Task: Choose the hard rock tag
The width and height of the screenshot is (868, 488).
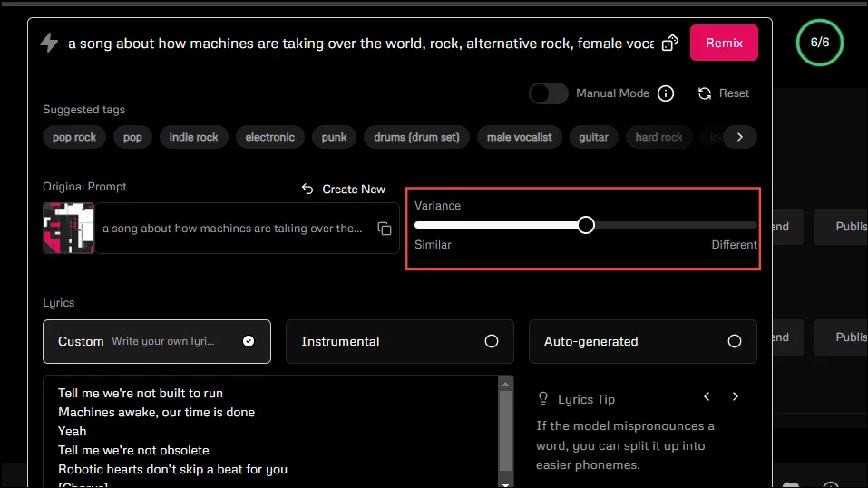Action: 658,137
